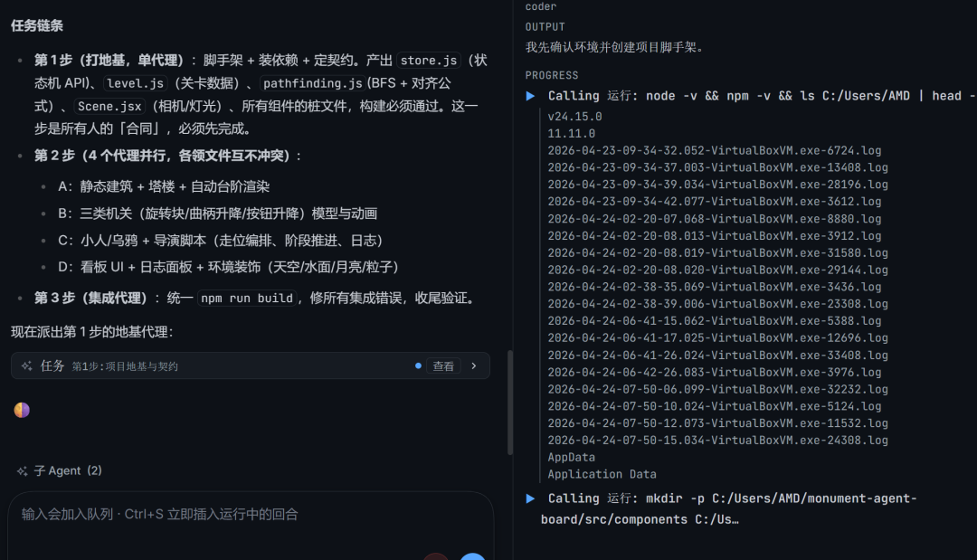Click the VirtualBoxVM.exe-23308.log line
This screenshot has height=560, width=977.
(x=717, y=304)
